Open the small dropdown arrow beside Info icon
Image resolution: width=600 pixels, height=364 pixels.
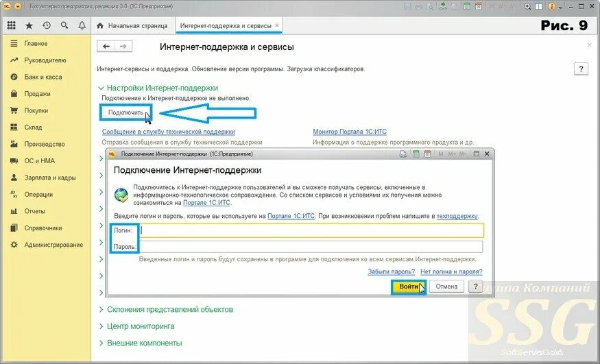pos(560,8)
